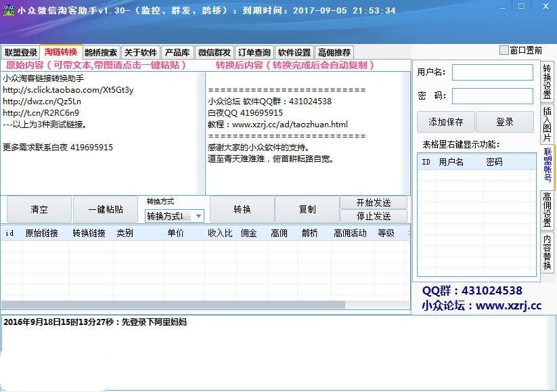Click the 复制 button
Image resolution: width=557 pixels, height=392 pixels.
(x=307, y=209)
